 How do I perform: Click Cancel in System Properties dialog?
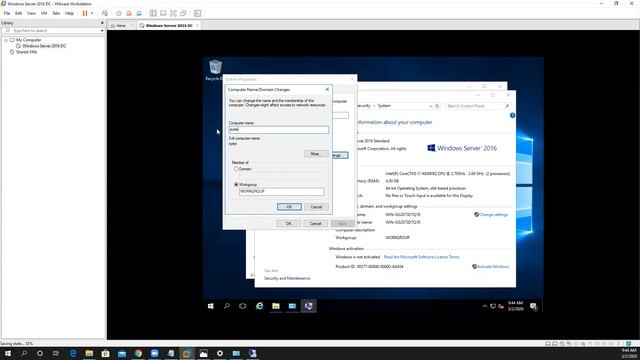click(x=316, y=223)
